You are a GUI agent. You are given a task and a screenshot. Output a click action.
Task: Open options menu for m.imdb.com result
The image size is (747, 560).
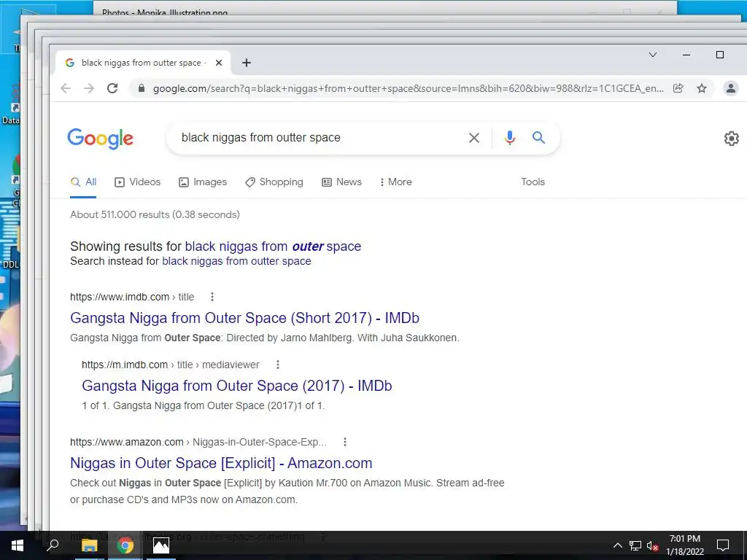(278, 365)
